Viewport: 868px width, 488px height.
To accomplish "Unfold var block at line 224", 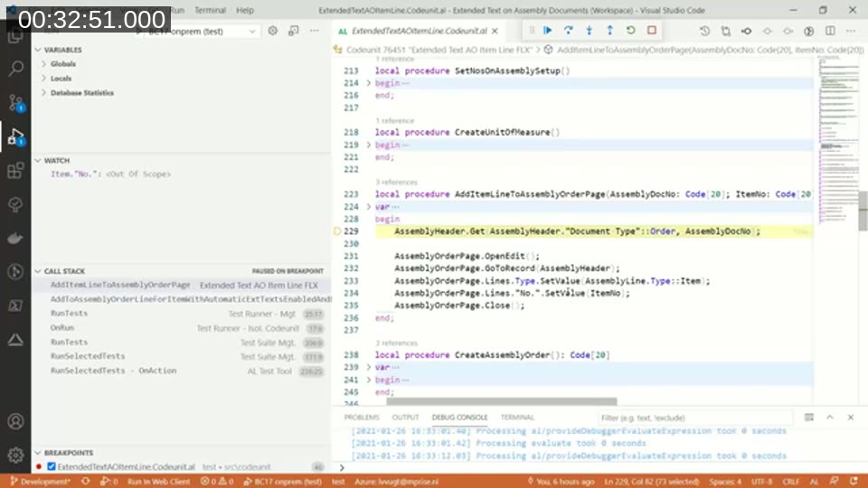I will pyautogui.click(x=369, y=206).
